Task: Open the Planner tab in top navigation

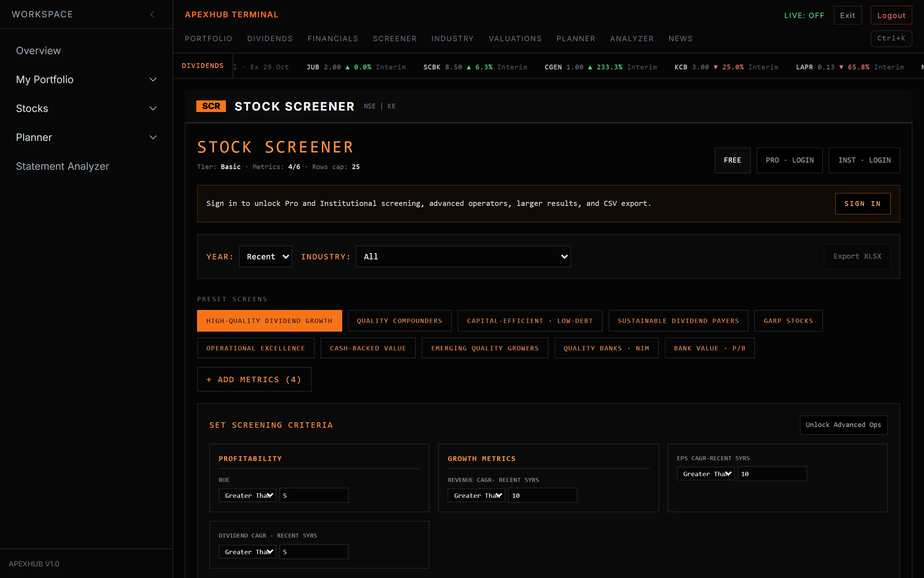Action: tap(576, 39)
